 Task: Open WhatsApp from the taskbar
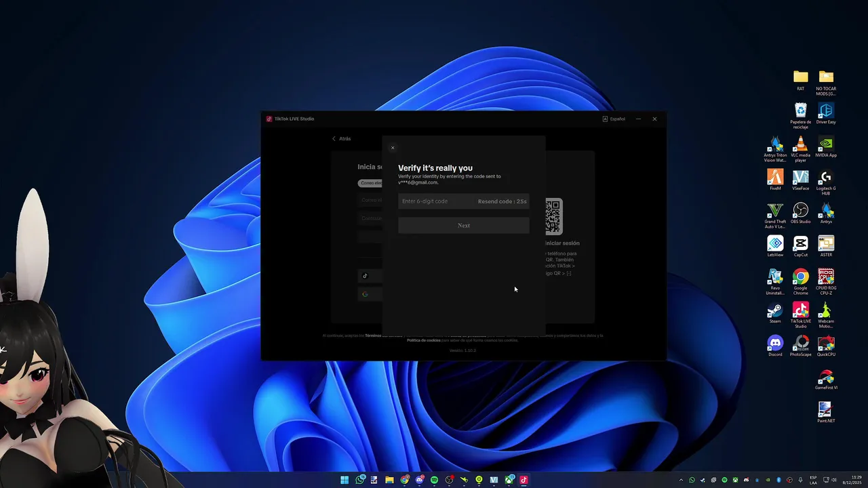(359, 480)
